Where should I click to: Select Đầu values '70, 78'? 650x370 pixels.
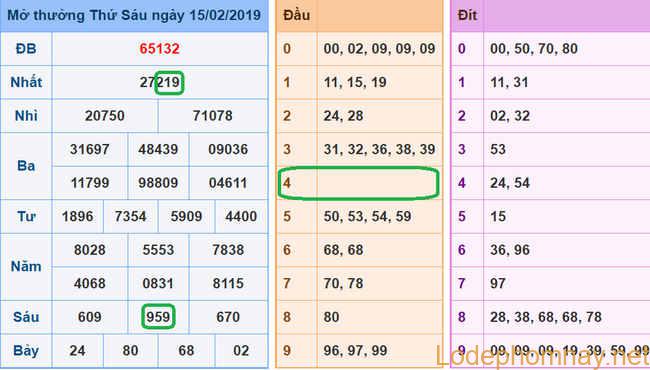coord(343,283)
